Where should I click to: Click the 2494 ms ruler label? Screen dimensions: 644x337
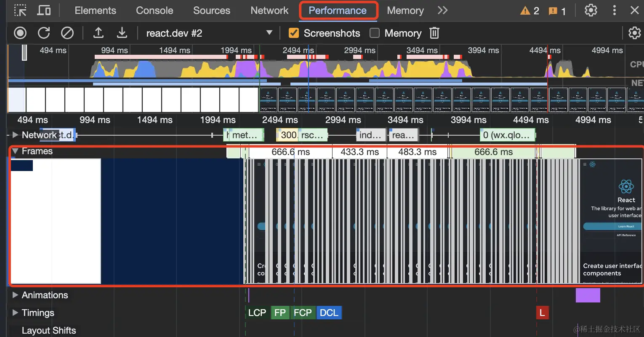point(298,51)
